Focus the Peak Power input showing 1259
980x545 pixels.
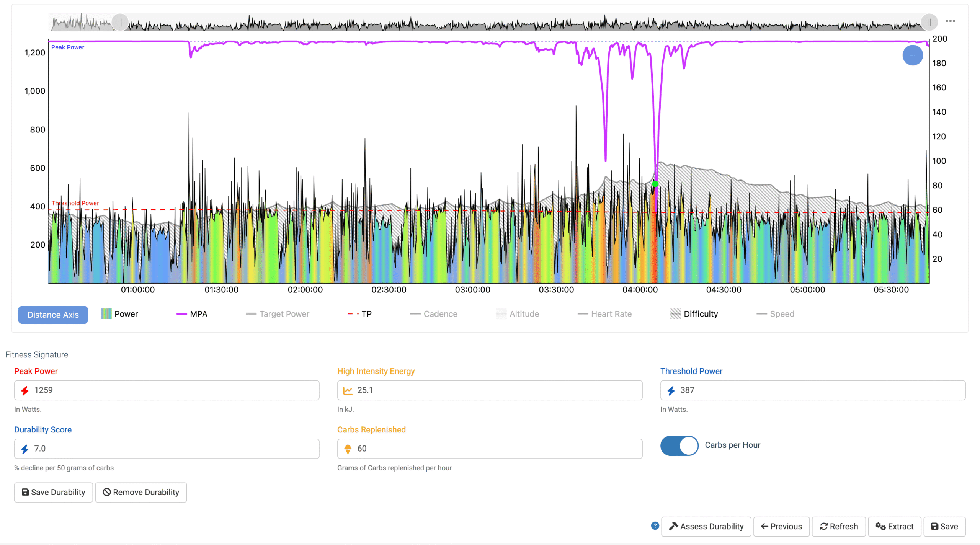pyautogui.click(x=167, y=390)
